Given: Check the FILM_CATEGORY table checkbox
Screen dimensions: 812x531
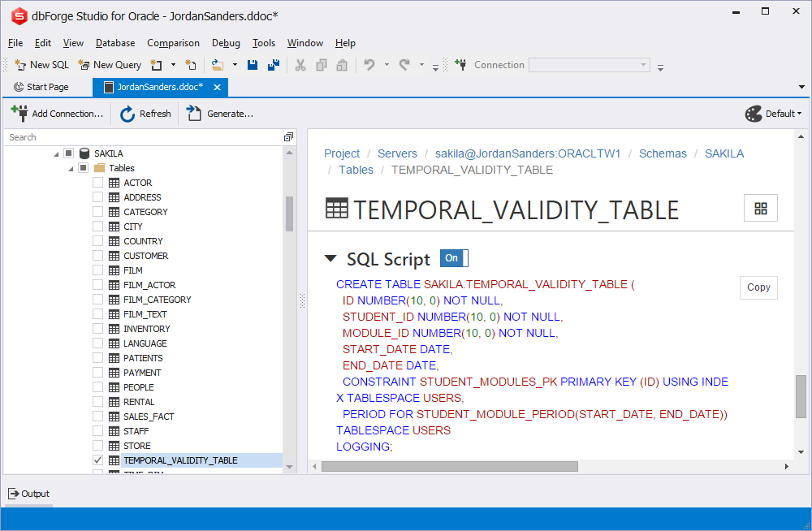Looking at the screenshot, I should 97,299.
